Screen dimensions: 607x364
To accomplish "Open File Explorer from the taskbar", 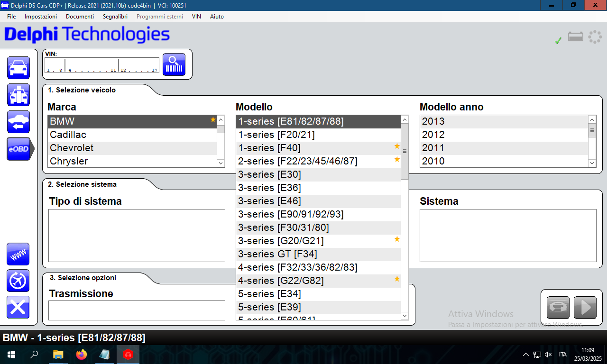I will point(58,354).
